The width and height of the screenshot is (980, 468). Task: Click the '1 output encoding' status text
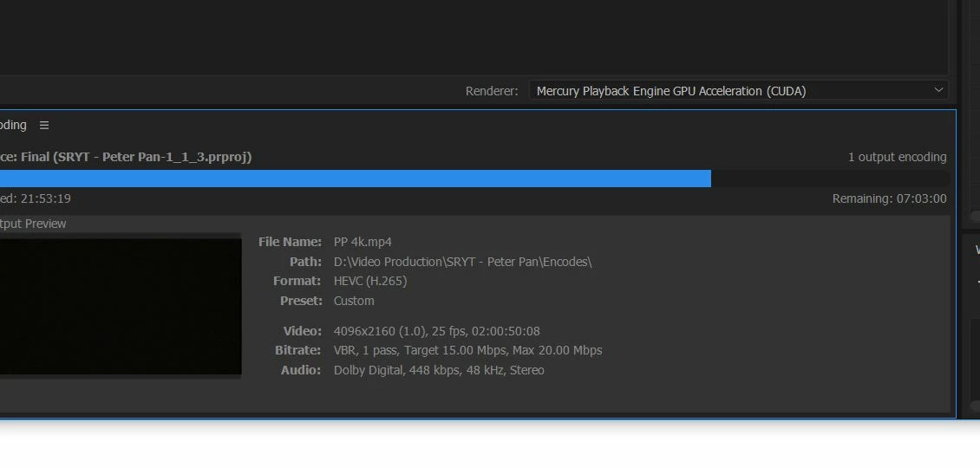tap(897, 158)
